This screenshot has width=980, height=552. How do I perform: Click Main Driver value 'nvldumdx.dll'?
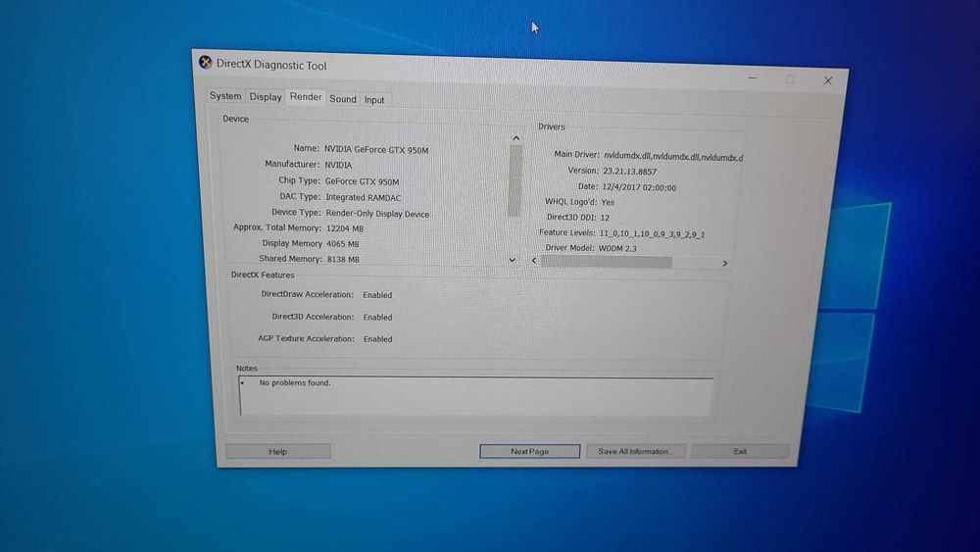tap(673, 156)
